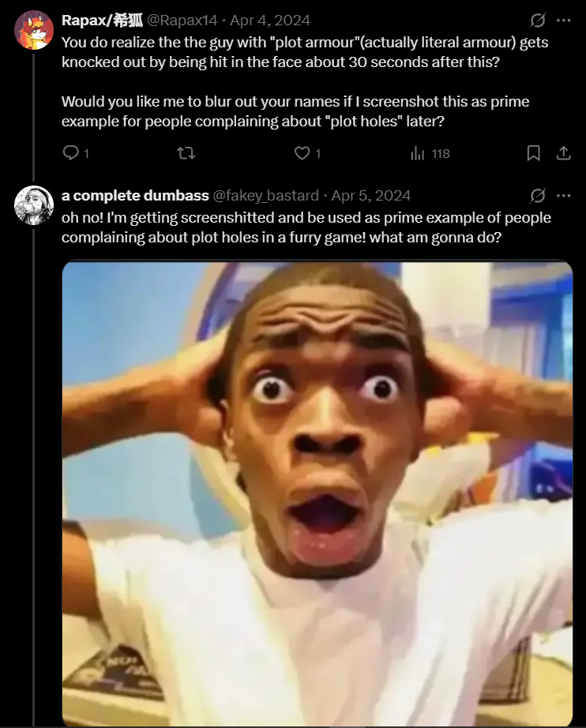586x728 pixels.
Task: Open a complete dumbass profile picture
Action: point(34,205)
